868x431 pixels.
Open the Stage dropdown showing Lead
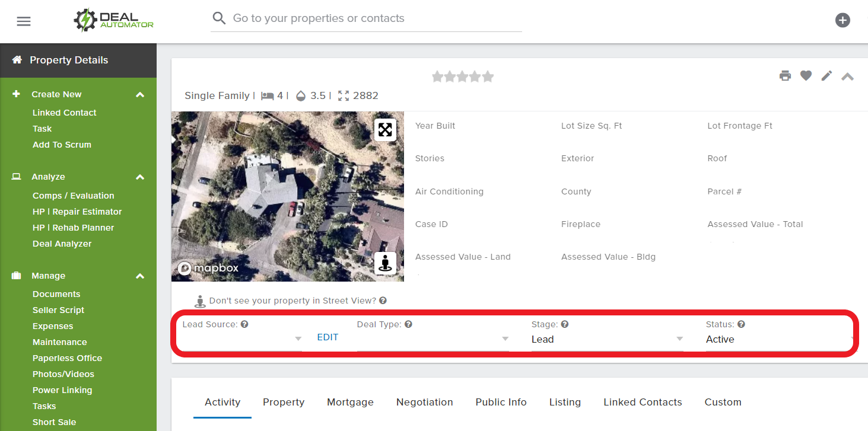[608, 339]
